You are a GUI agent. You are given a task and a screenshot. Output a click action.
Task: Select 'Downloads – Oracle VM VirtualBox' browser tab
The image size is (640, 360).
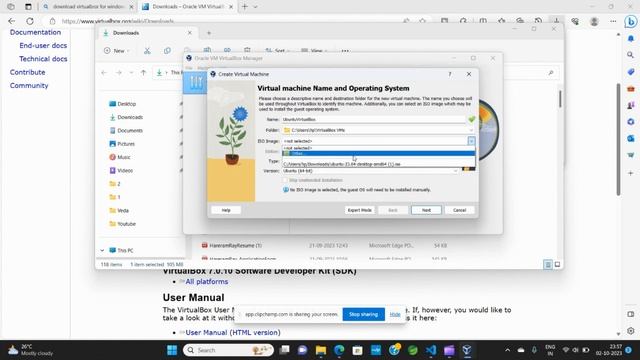187,7
